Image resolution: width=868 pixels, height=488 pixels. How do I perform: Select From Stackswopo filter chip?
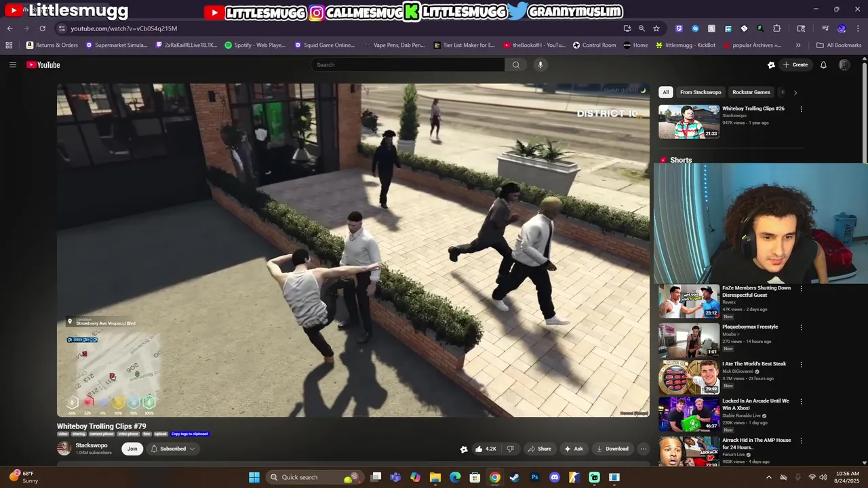click(x=701, y=92)
